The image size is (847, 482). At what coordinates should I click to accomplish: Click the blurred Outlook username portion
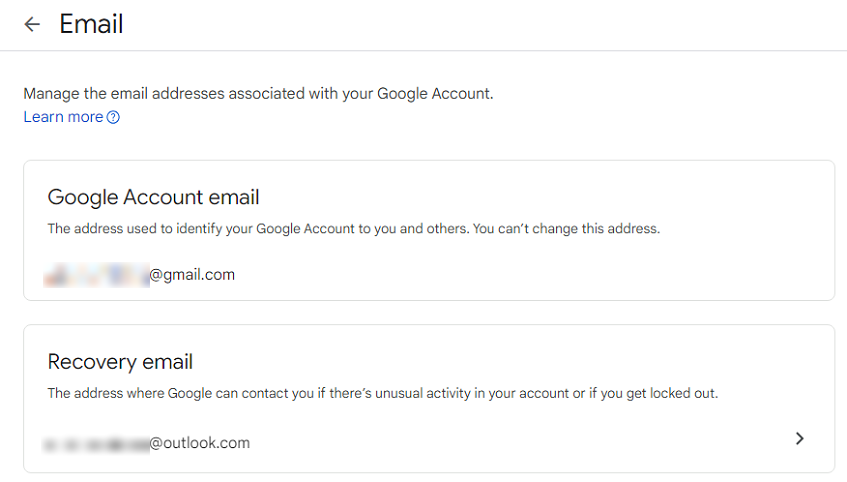point(97,444)
